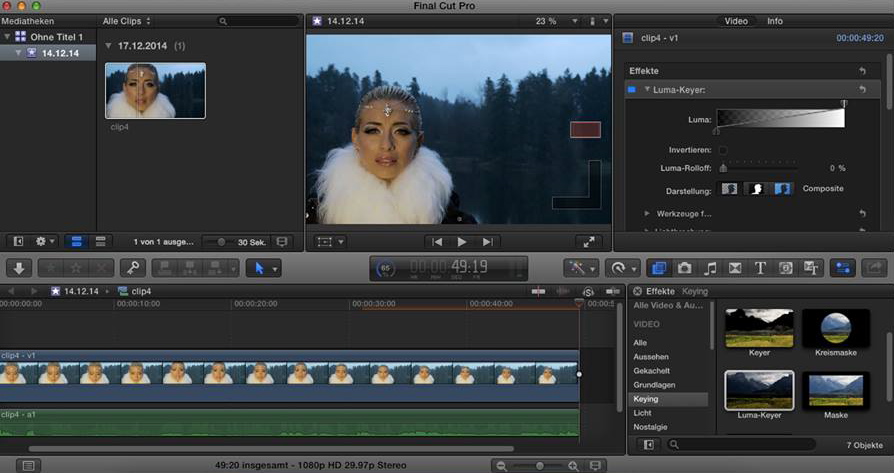Expand the Werkzeuge section
The image size is (894, 473).
[648, 213]
